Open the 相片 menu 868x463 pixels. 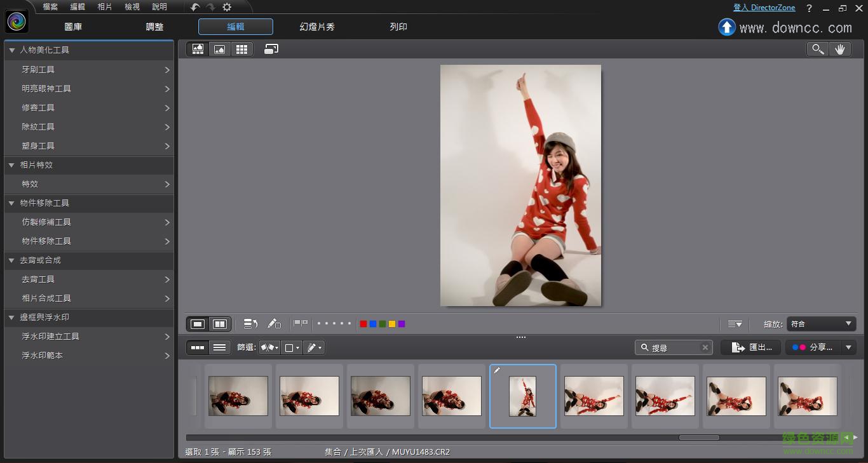[x=105, y=7]
